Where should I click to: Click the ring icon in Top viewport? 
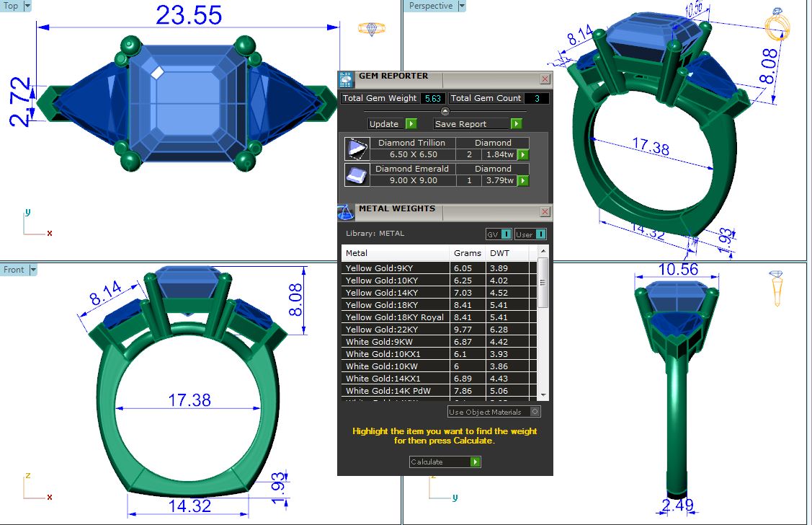372,29
